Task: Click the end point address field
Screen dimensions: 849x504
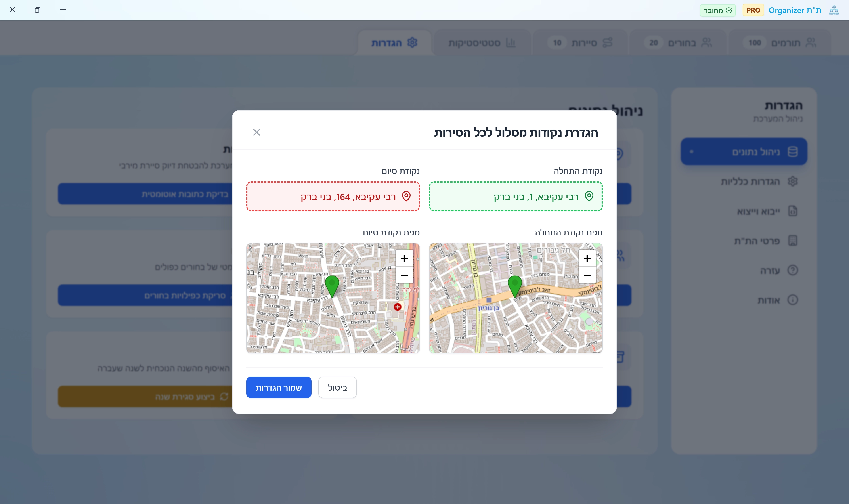Action: point(333,197)
